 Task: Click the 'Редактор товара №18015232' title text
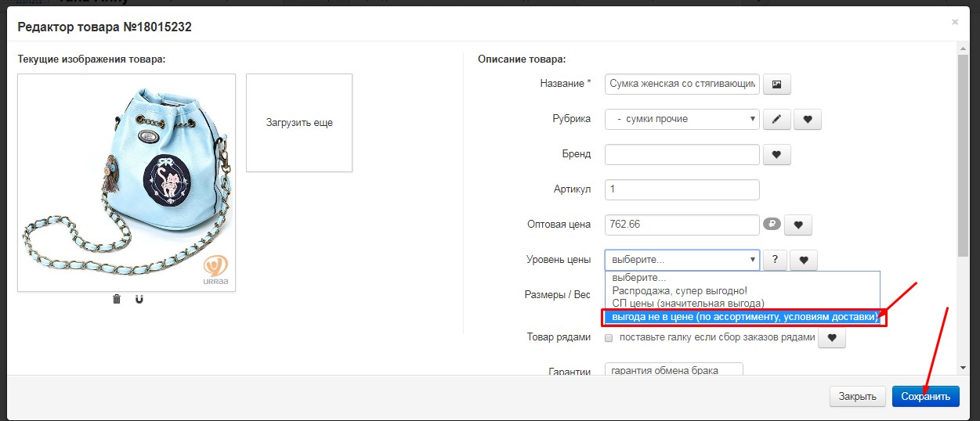tap(105, 27)
